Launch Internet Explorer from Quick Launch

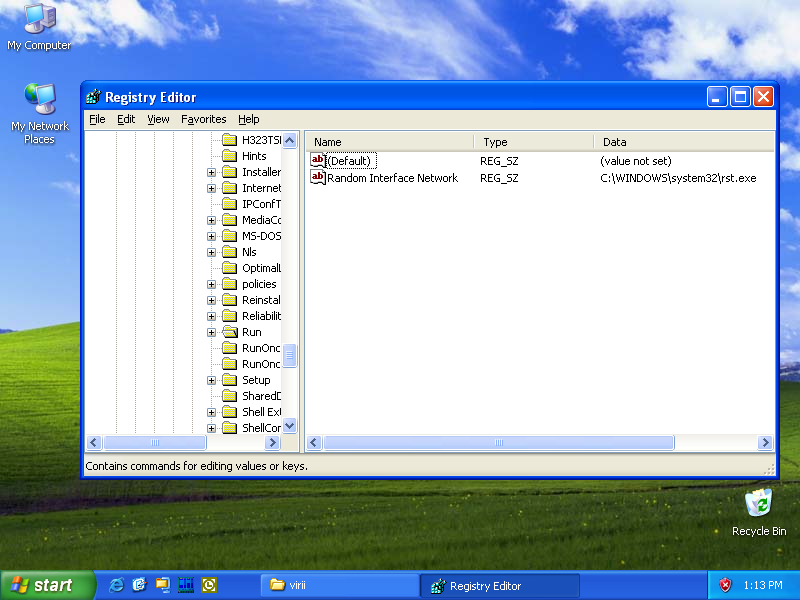[x=117, y=585]
